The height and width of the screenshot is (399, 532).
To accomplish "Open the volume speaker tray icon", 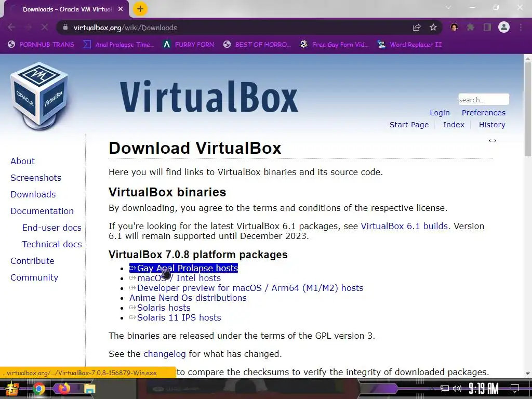I will [457, 389].
